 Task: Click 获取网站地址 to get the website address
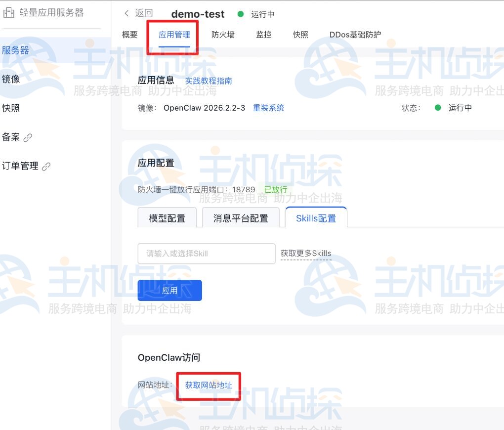[x=209, y=386]
